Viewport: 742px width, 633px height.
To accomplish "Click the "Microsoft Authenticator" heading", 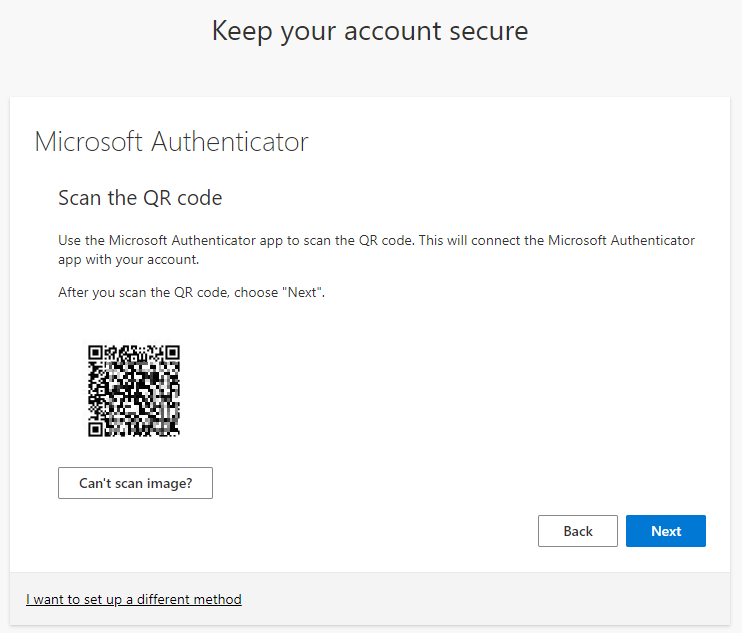I will coord(171,141).
